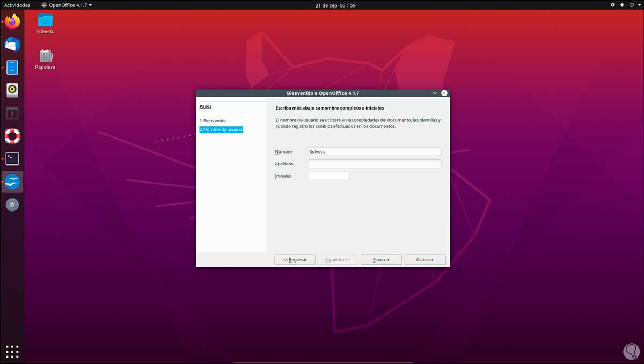Show applications grid button
Viewport: 644px width, 364px height.
(x=12, y=352)
